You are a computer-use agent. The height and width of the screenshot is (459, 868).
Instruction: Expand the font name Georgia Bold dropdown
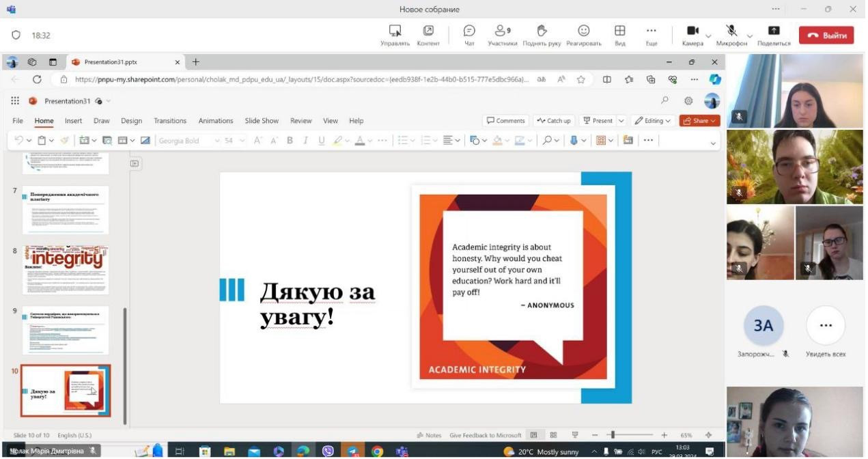pos(217,141)
